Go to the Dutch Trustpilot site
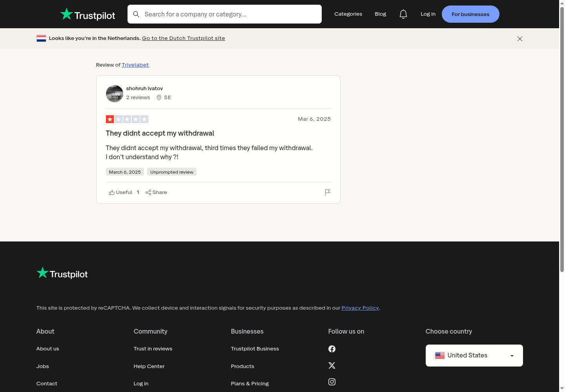Image resolution: width=565 pixels, height=392 pixels. point(184,38)
